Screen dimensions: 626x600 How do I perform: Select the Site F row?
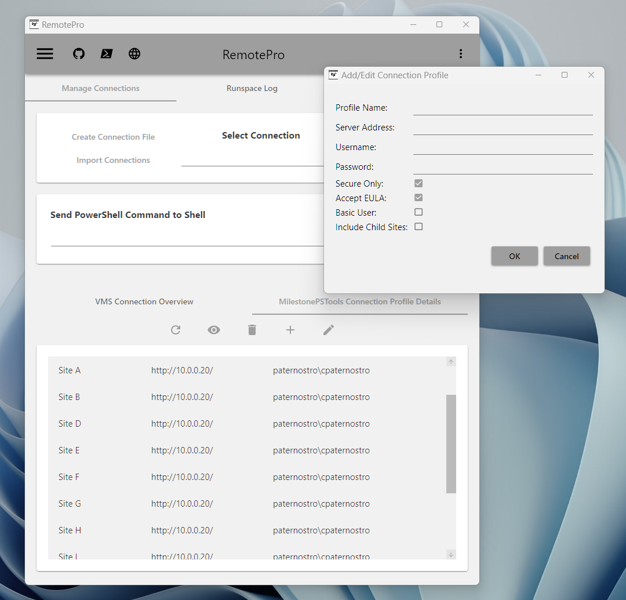coord(247,477)
